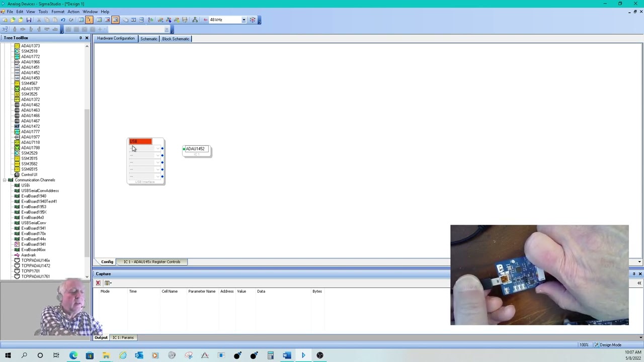Click the Redo arrow icon

[71, 20]
